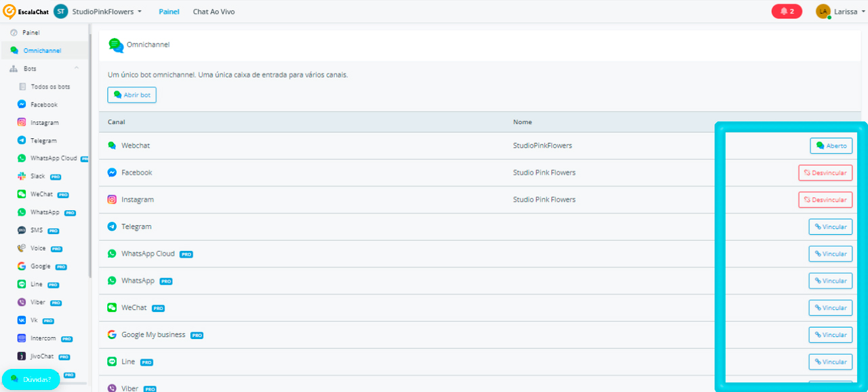Click Vincular for the Telegram channel
Image resolution: width=868 pixels, height=392 pixels.
[831, 227]
